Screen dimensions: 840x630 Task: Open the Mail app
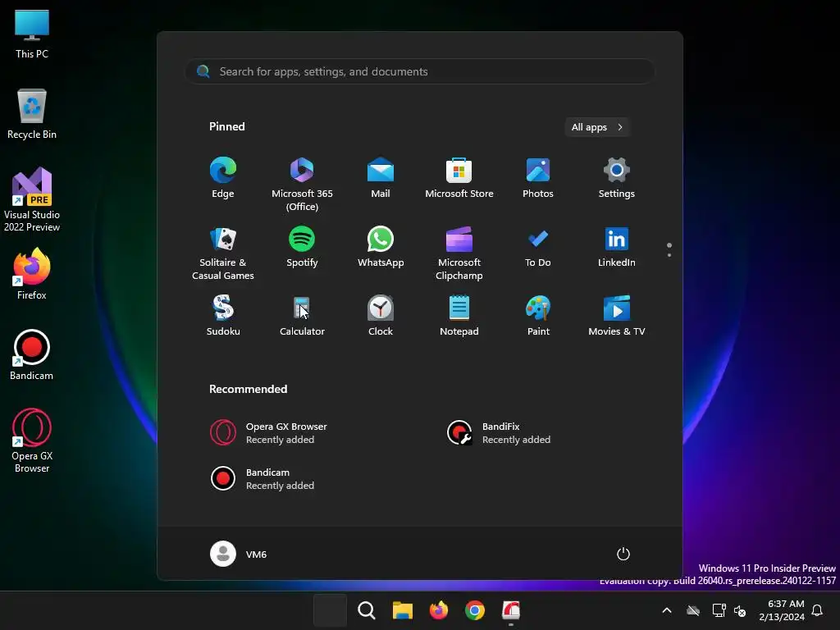click(x=381, y=178)
